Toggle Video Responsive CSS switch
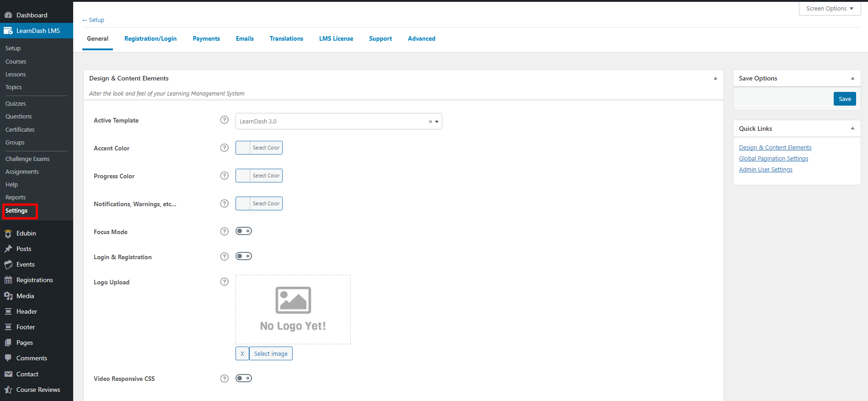The width and height of the screenshot is (868, 401). 243,378
